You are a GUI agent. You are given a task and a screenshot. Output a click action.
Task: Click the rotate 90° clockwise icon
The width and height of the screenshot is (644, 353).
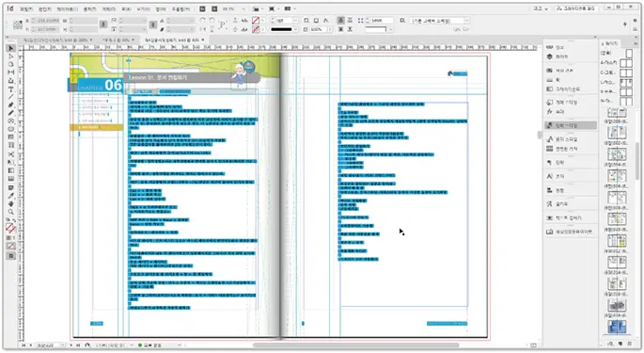[x=203, y=20]
